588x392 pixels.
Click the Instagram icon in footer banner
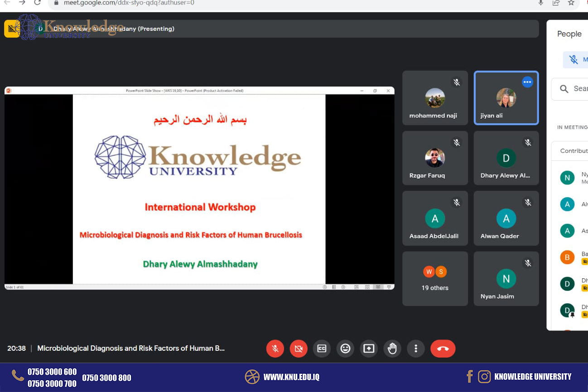point(484,377)
